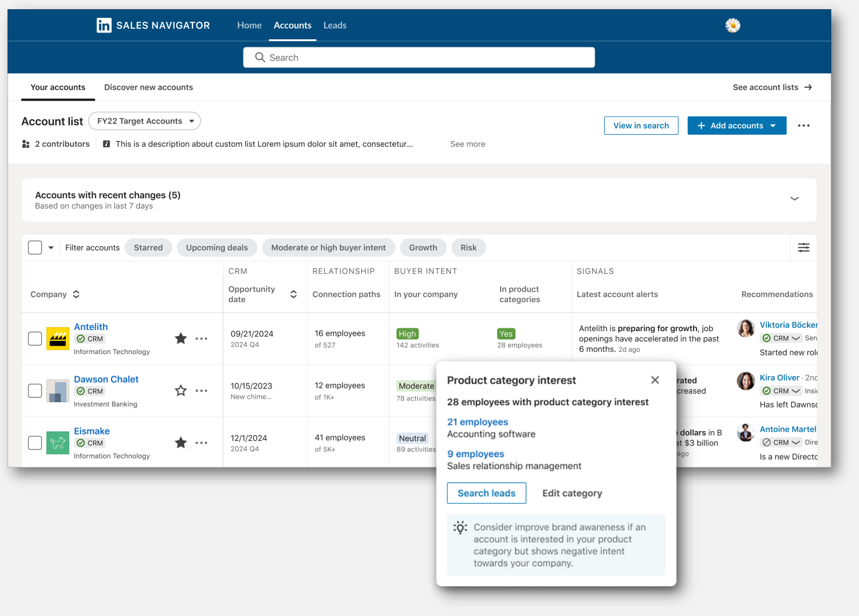Toggle the Growth filter chip
Screen dimensions: 859x616
click(x=423, y=247)
